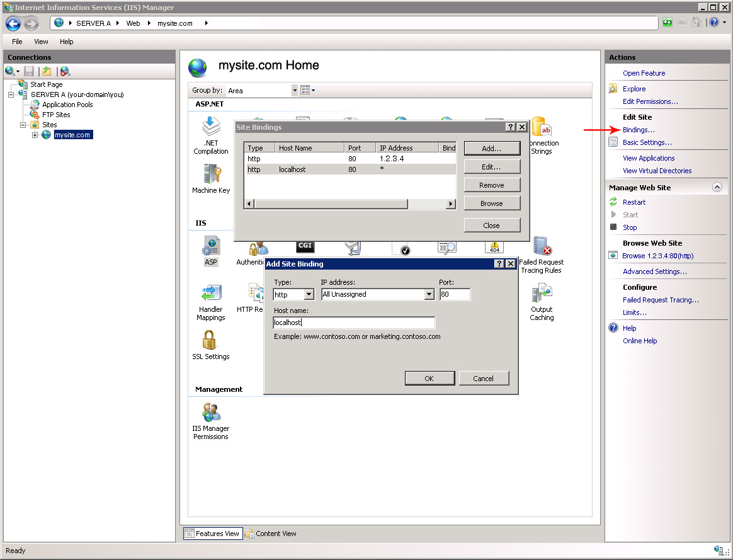Click the refresh page toolbar icon

(x=667, y=23)
